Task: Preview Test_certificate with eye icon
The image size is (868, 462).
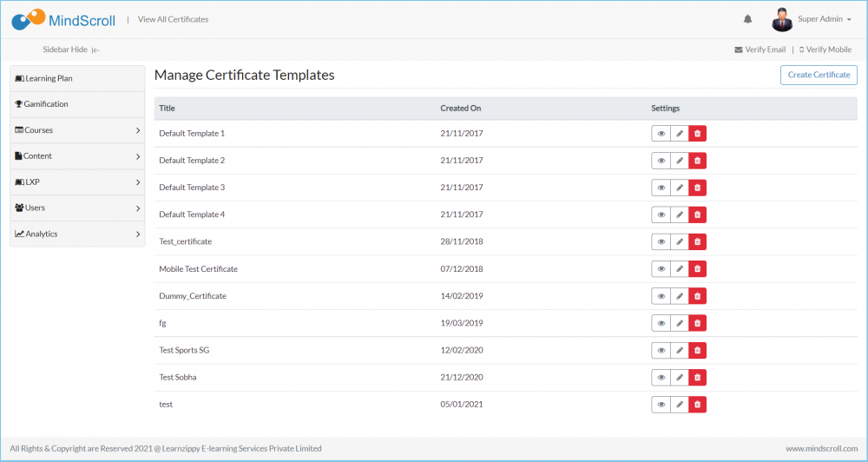Action: tap(661, 242)
